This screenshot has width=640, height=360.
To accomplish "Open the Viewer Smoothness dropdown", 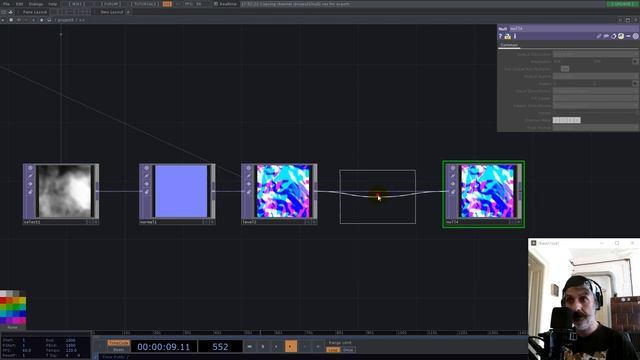I will (x=596, y=105).
